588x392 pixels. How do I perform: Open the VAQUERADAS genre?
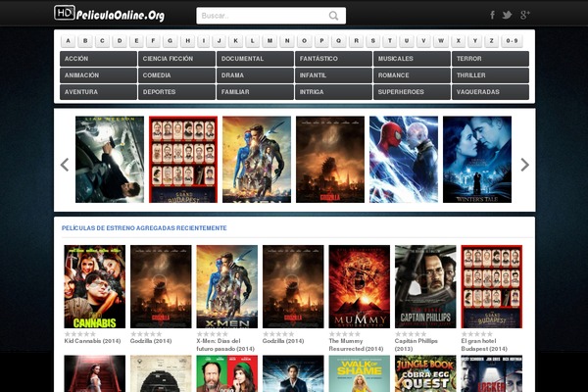490,92
